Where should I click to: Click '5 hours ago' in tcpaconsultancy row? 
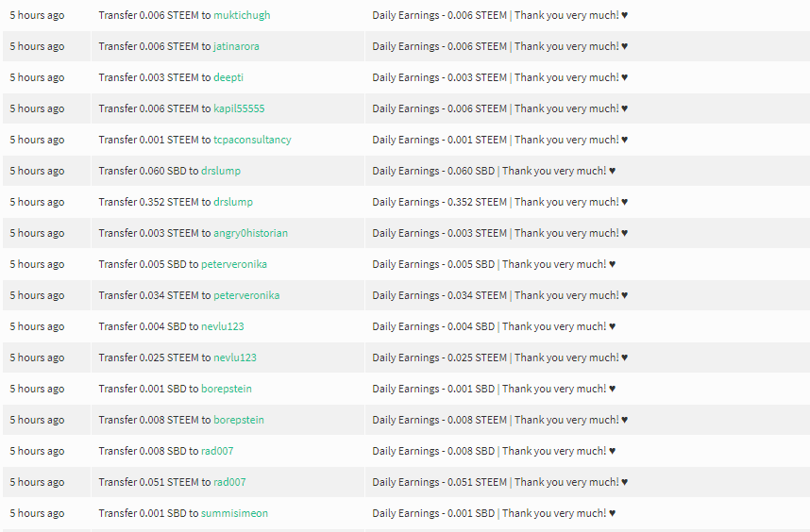click(37, 140)
